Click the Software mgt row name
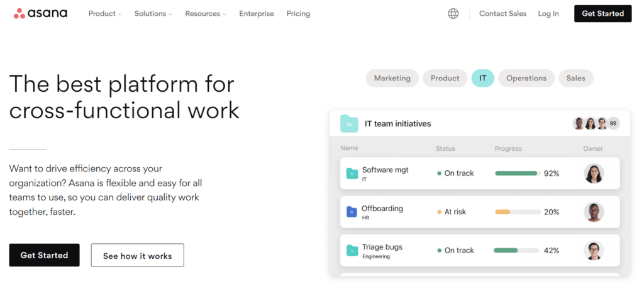This screenshot has height=296, width=644. 386,170
